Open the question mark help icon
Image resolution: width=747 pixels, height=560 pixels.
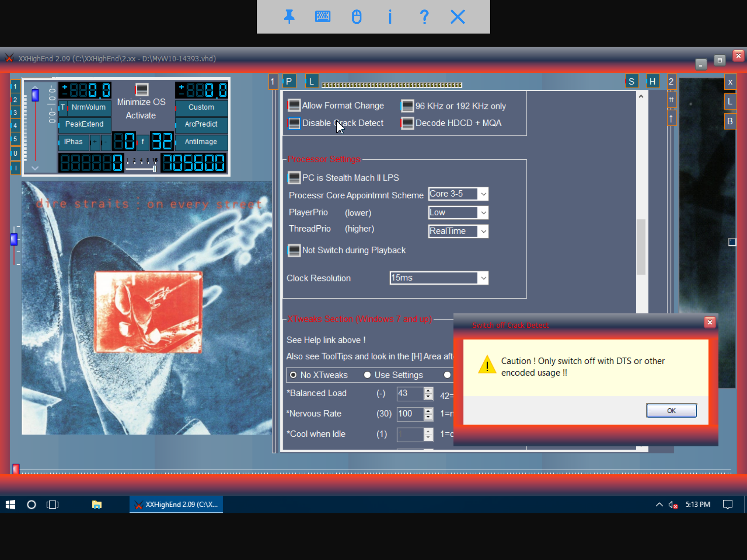424,17
